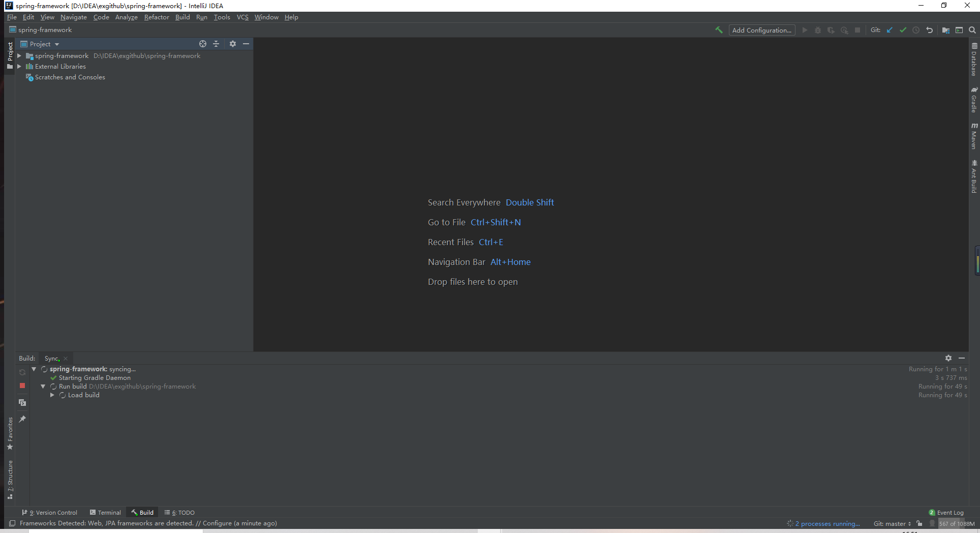Click Git Update Project blue arrow
This screenshot has height=533, width=980.
(x=890, y=30)
